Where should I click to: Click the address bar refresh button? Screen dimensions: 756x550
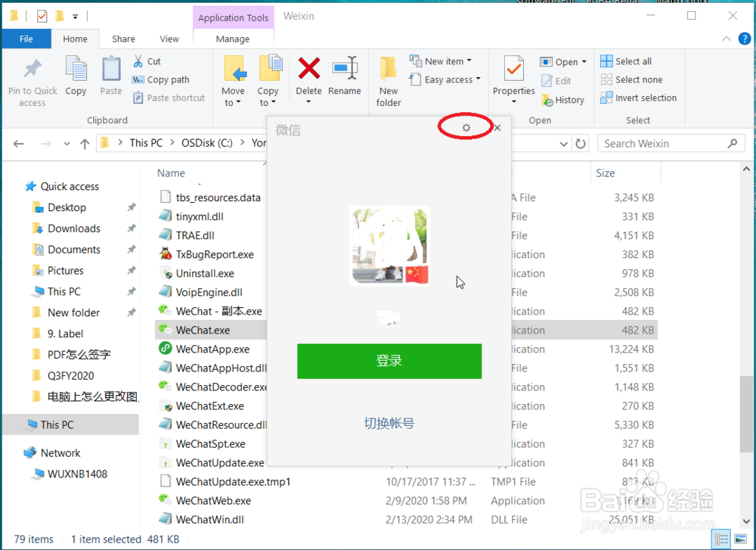[x=581, y=144]
